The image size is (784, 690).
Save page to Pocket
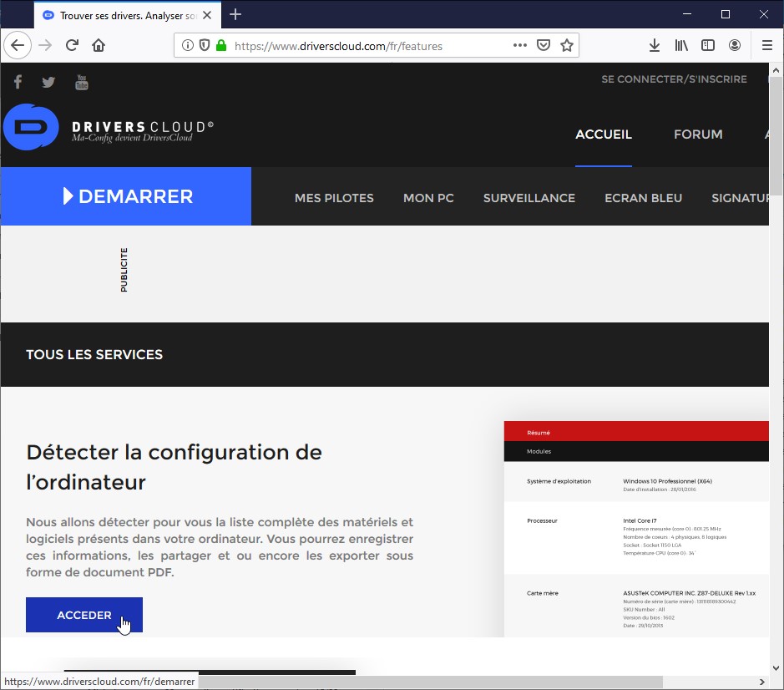(544, 46)
